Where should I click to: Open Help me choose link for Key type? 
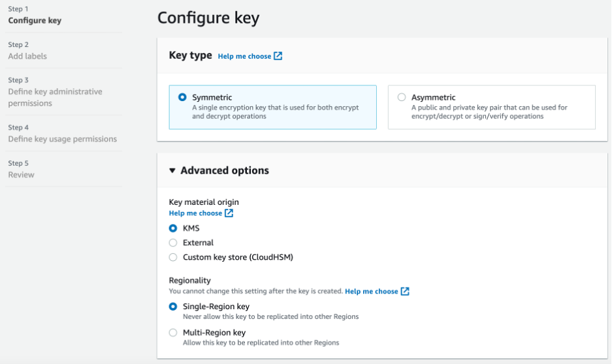coord(244,56)
